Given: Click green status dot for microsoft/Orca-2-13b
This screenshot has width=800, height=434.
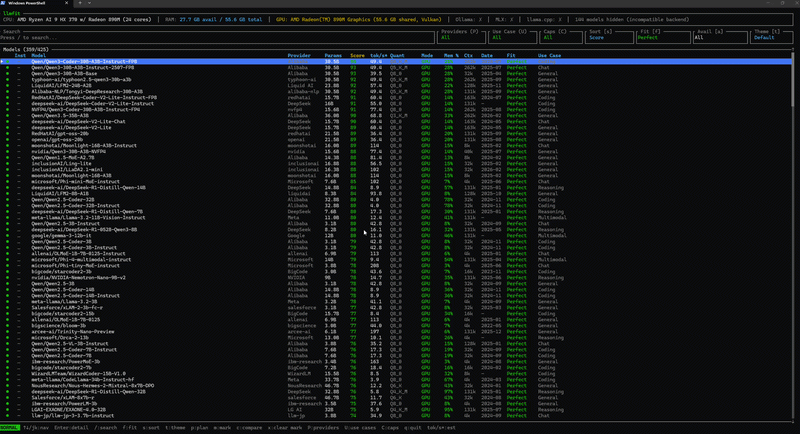Looking at the screenshot, I should 7,338.
